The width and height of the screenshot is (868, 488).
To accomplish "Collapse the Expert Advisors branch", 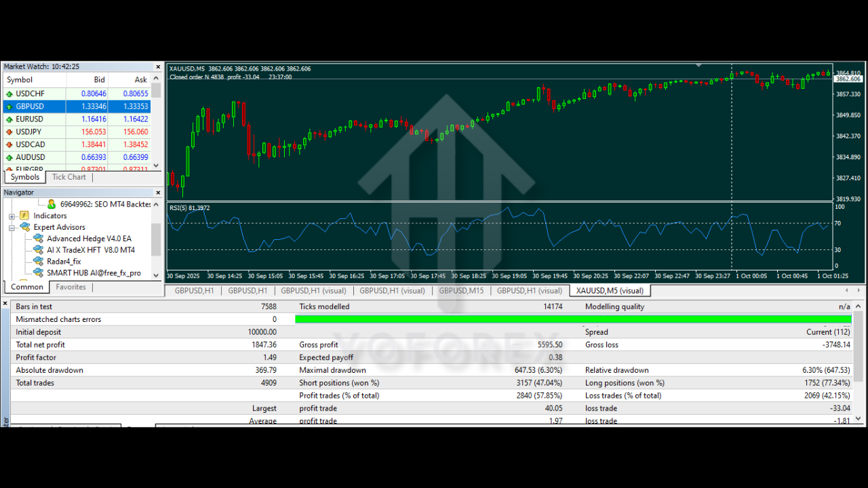I will click(x=13, y=226).
